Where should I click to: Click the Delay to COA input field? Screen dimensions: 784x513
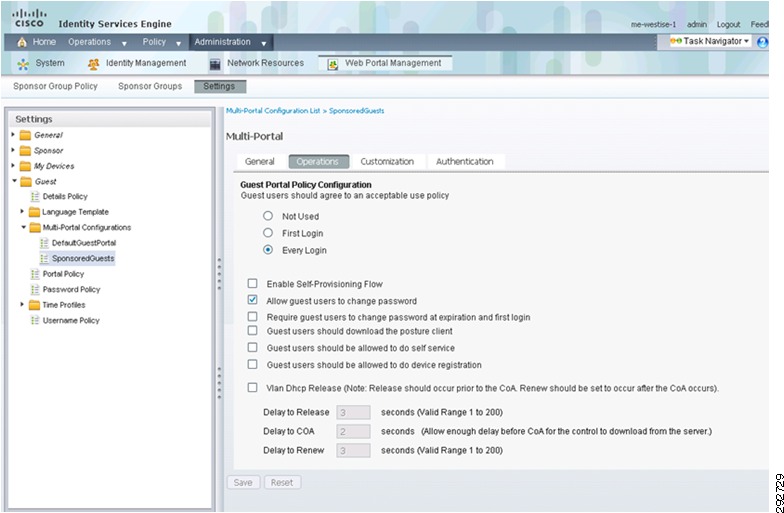pos(354,432)
